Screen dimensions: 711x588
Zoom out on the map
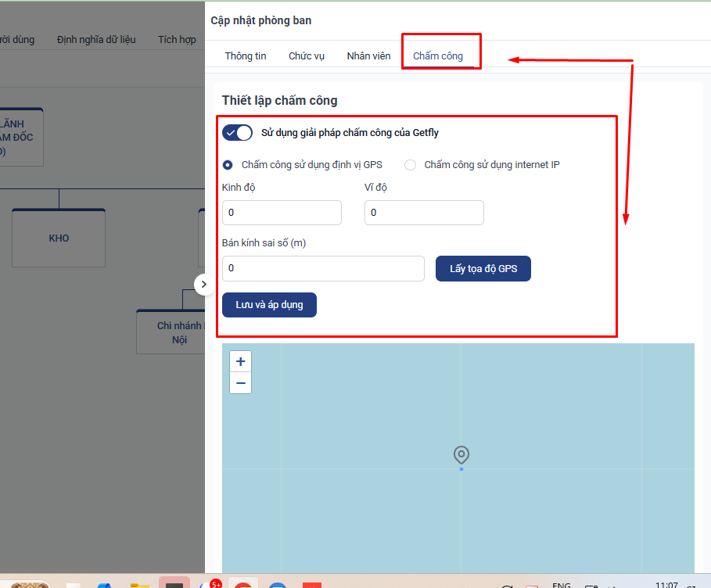pyautogui.click(x=240, y=383)
